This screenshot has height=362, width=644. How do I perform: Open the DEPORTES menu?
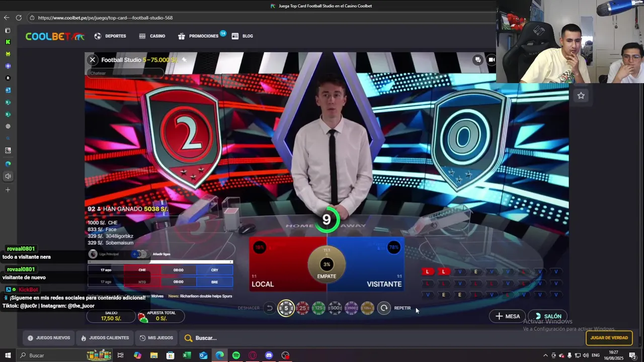click(x=110, y=36)
